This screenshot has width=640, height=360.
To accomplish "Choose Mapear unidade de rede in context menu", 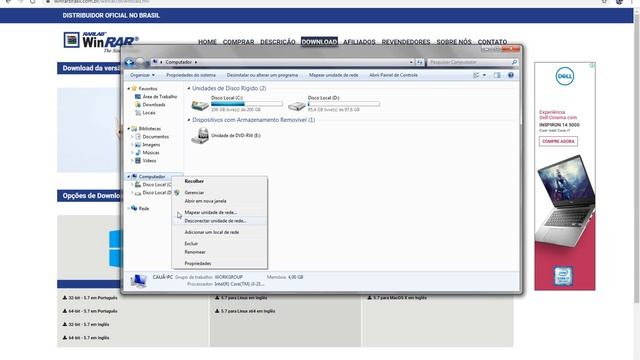I will (220, 212).
